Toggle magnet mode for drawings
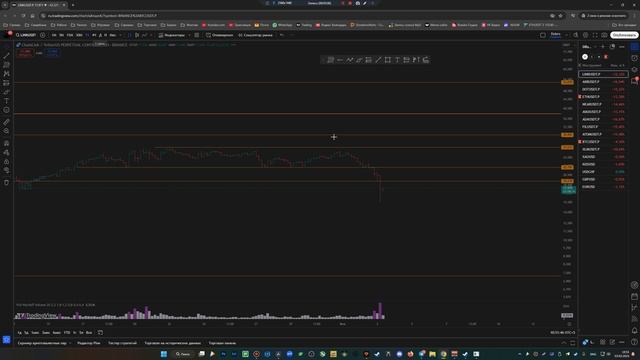 coord(7,143)
